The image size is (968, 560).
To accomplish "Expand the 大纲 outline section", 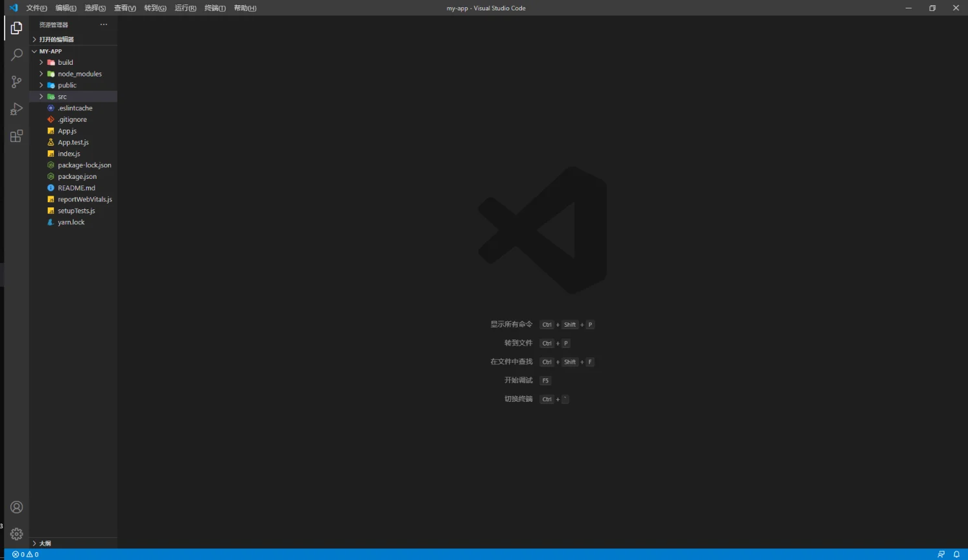I will [34, 543].
